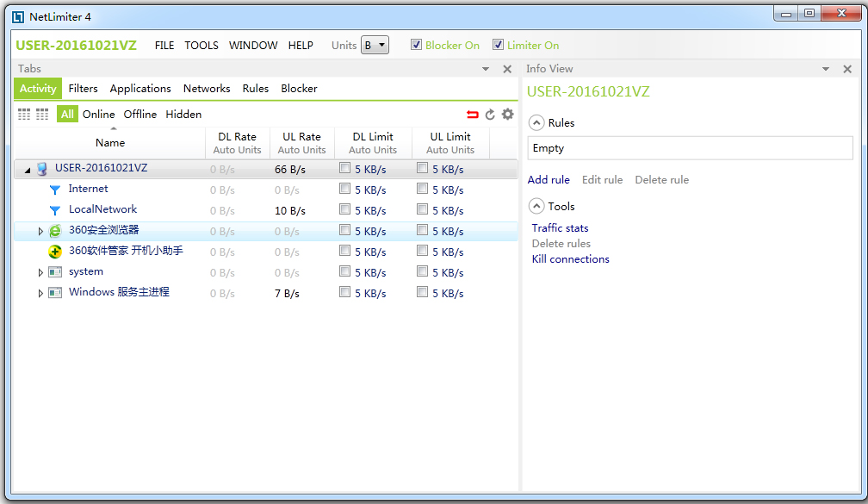Close the Info View panel
Screen dimensions: 868x504
[x=847, y=69]
